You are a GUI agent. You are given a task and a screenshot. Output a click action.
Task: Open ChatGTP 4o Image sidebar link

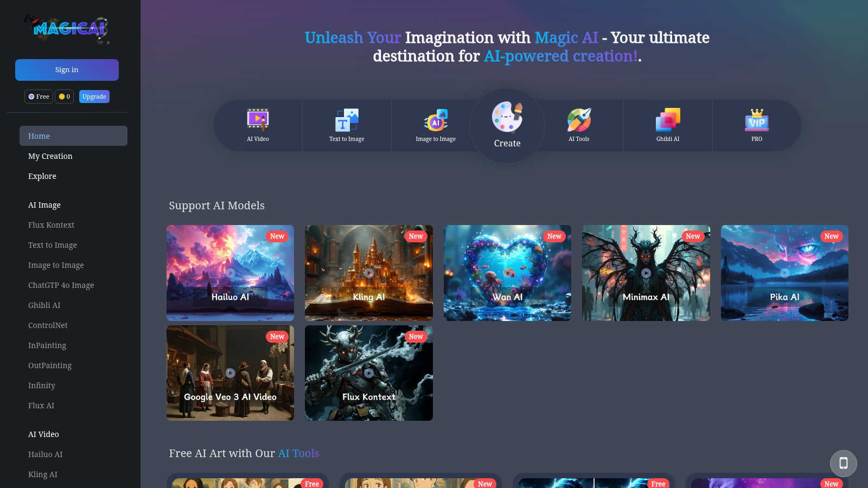[61, 285]
